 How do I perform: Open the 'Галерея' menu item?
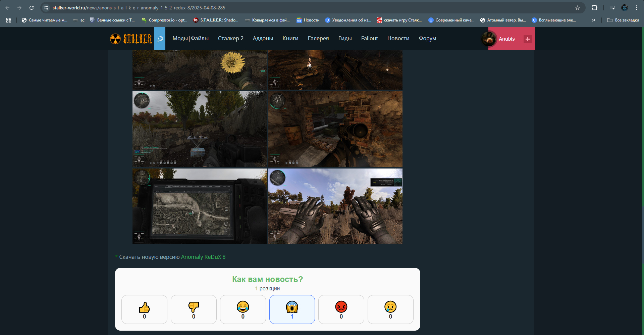(x=318, y=39)
